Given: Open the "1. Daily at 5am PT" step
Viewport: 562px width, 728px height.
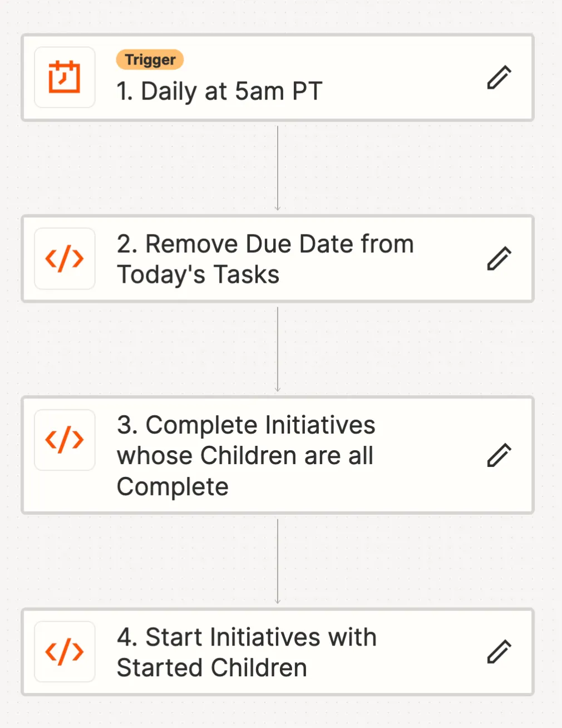Looking at the screenshot, I should pos(219,92).
